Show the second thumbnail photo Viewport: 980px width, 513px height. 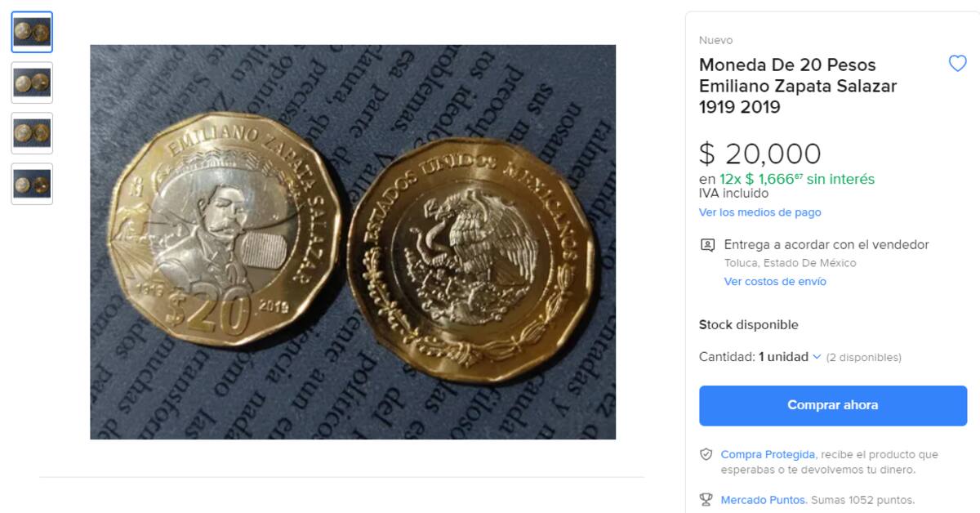tap(32, 83)
